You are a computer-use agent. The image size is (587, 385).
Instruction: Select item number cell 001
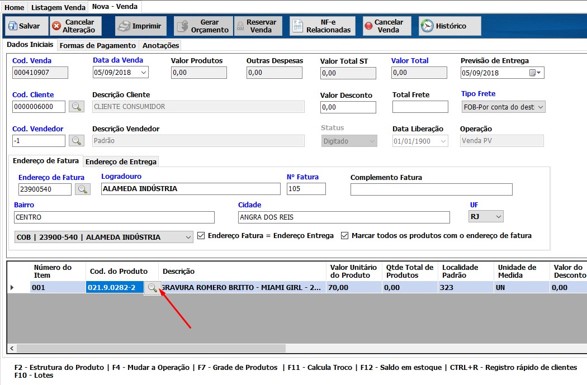pyautogui.click(x=58, y=288)
